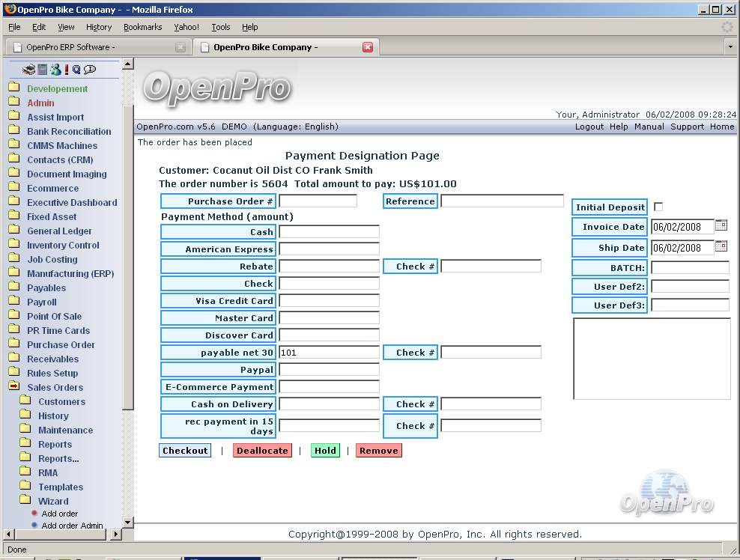Screen dimensions: 740x560
Task: Click the red Deallocate button
Action: pos(262,451)
